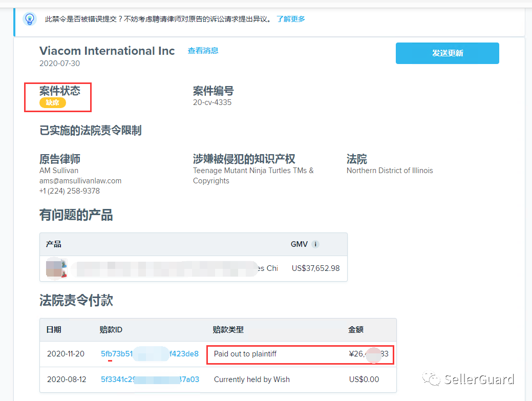This screenshot has height=401, width=532.
Task: Select email ams@amsullivanlaw.com
Action: point(80,181)
